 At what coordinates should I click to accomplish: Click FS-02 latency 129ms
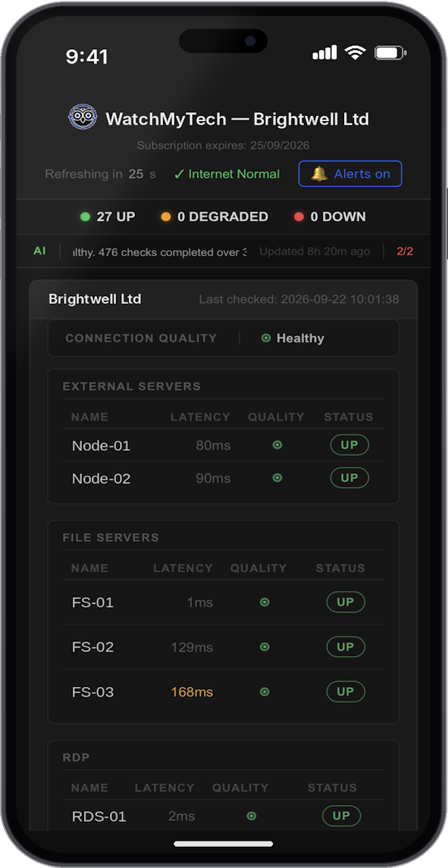tap(192, 647)
